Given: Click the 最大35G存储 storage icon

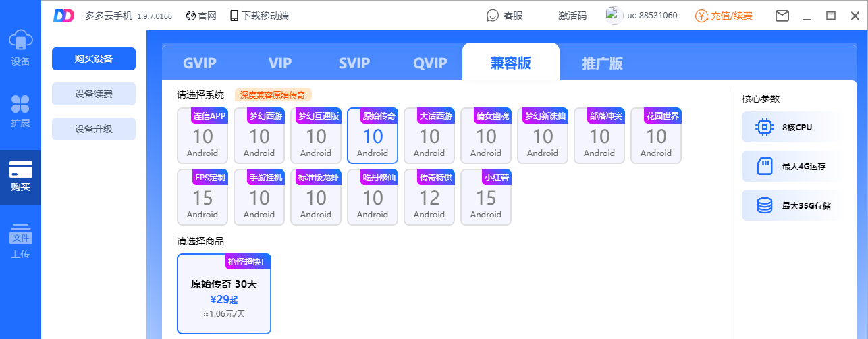Looking at the screenshot, I should click(x=765, y=205).
